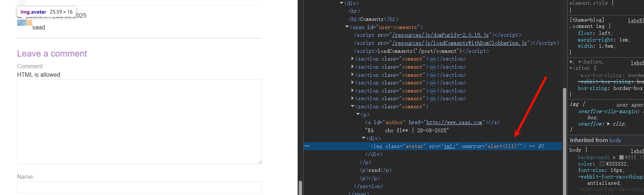644x195 pixels.
Task: Collapse the expanded section comment node
Action: (x=352, y=106)
